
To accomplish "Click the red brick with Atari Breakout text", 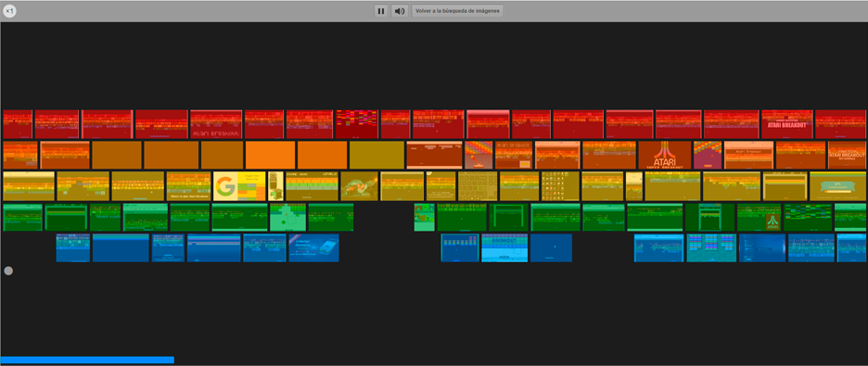I will 216,124.
